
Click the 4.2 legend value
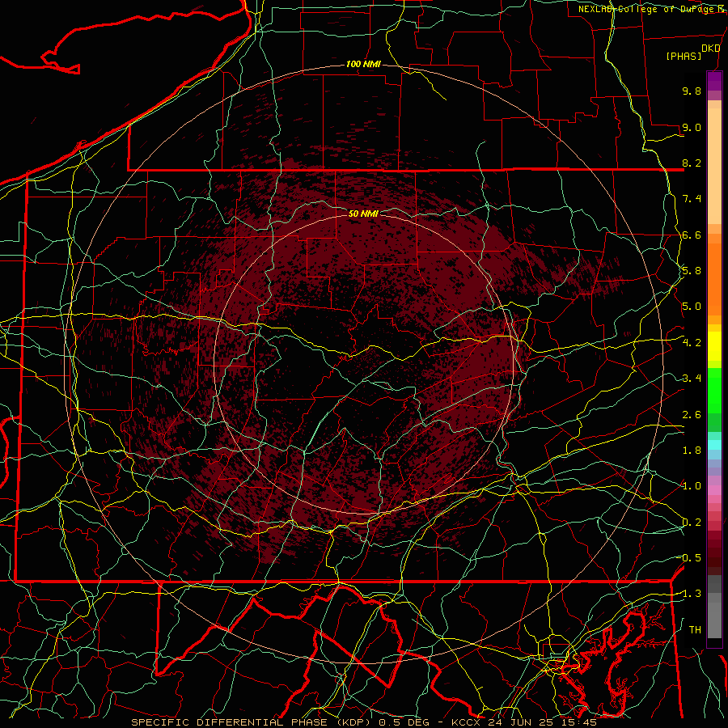click(692, 343)
